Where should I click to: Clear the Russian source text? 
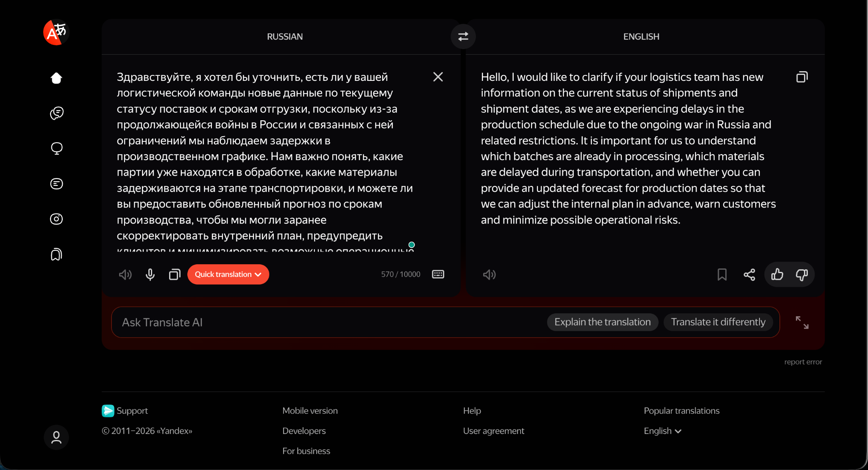click(x=438, y=77)
